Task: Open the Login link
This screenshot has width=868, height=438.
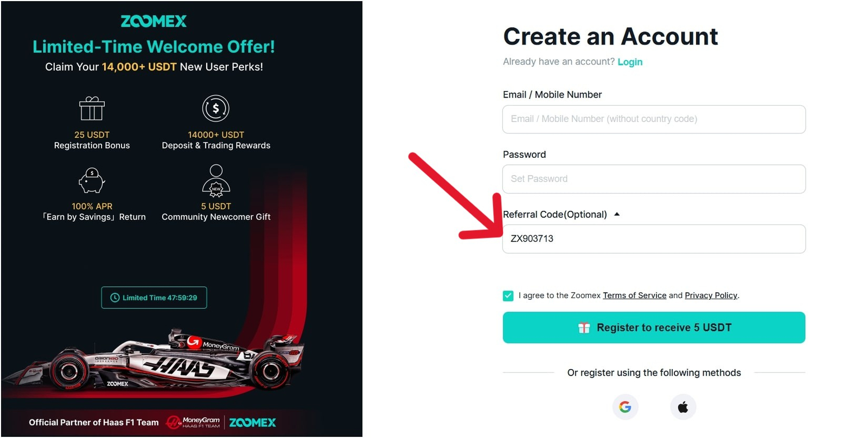Action: [x=630, y=62]
